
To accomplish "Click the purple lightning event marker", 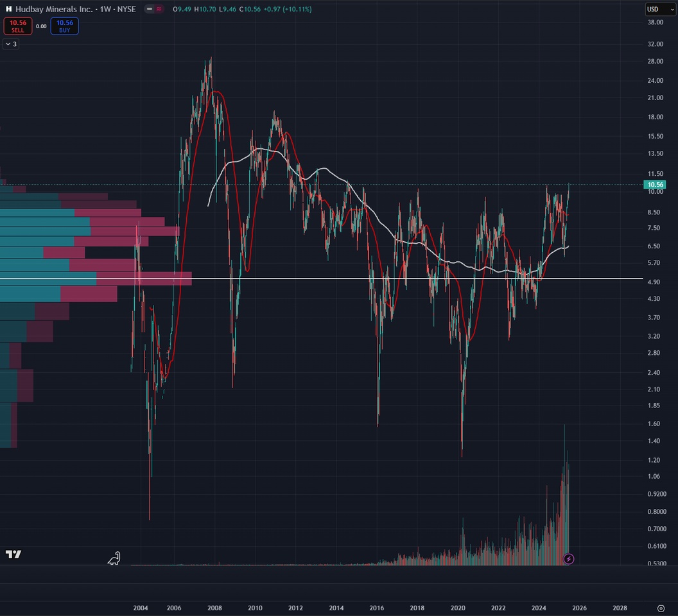I will pyautogui.click(x=569, y=559).
